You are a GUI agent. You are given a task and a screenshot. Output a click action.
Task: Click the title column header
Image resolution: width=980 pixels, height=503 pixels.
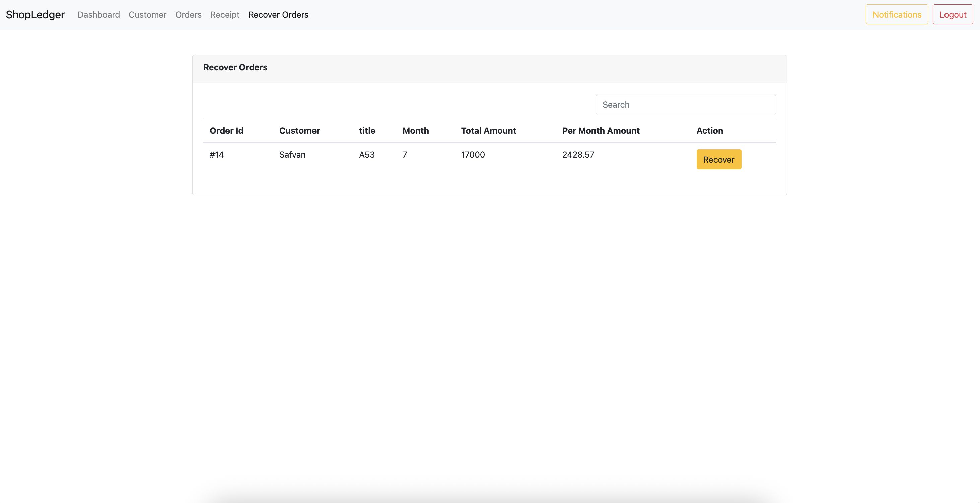pos(367,130)
